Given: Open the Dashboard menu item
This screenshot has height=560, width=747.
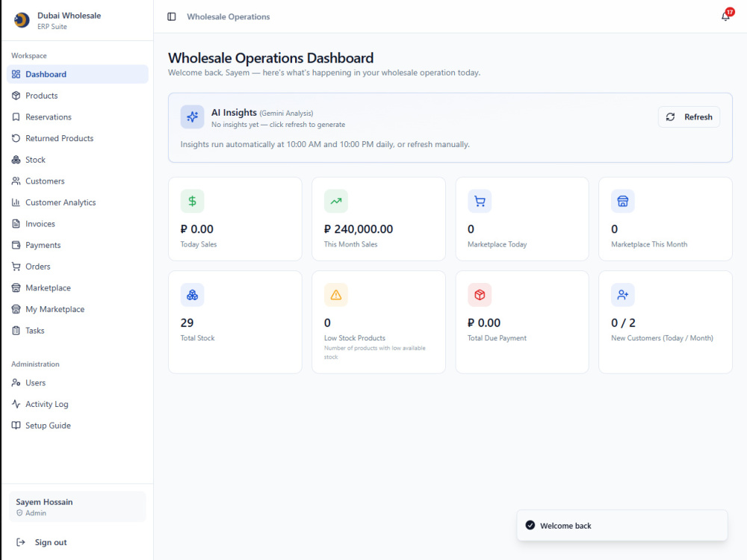Looking at the screenshot, I should click(x=78, y=74).
